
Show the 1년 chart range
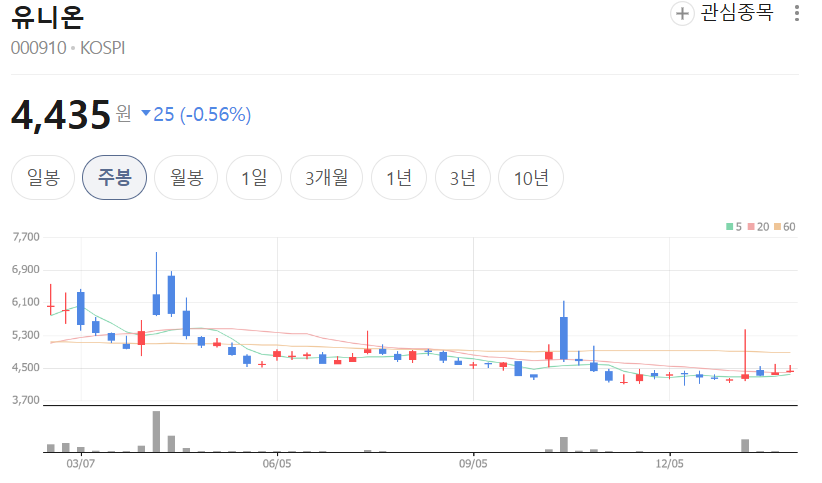pos(399,178)
